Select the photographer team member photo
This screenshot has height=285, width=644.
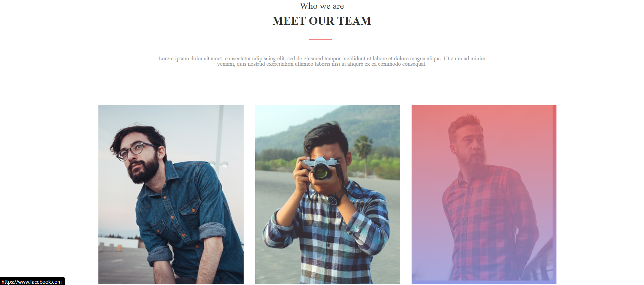(x=327, y=195)
